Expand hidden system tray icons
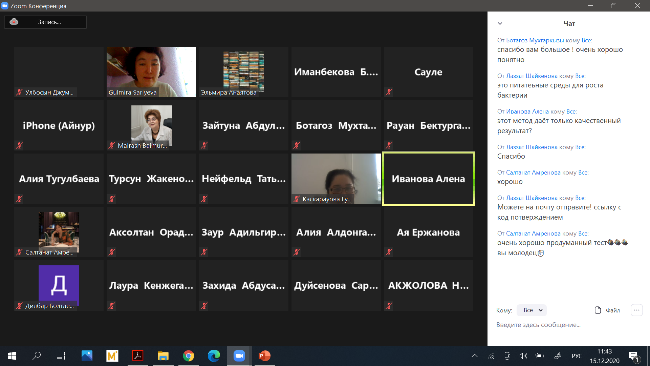 pos(475,356)
